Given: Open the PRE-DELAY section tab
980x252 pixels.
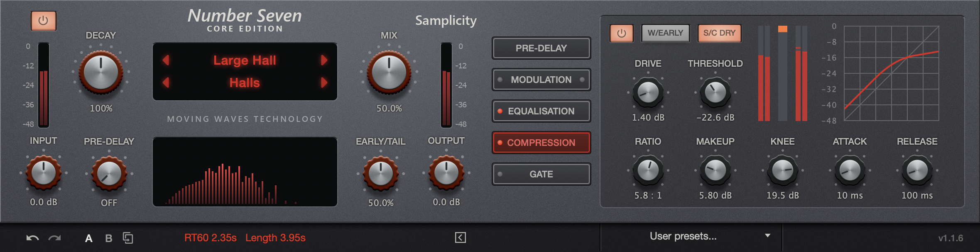Looking at the screenshot, I should click(541, 48).
